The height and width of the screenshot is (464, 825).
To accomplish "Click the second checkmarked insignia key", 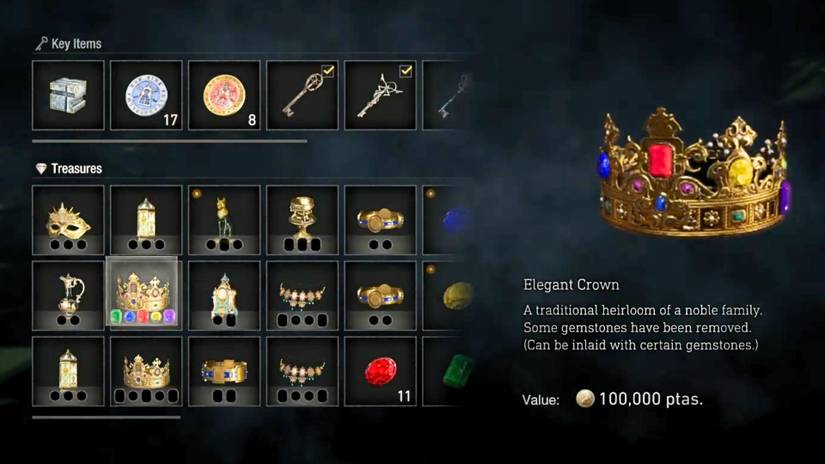I will pyautogui.click(x=380, y=95).
